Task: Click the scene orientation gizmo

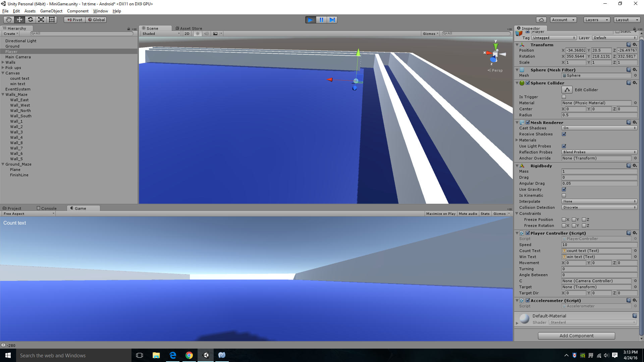Action: 495,54
